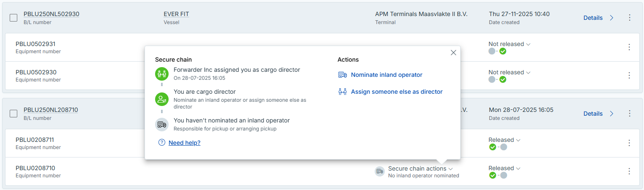Image resolution: width=644 pixels, height=190 pixels.
Task: Expand Released status for PBLU0208711
Action: click(x=504, y=140)
